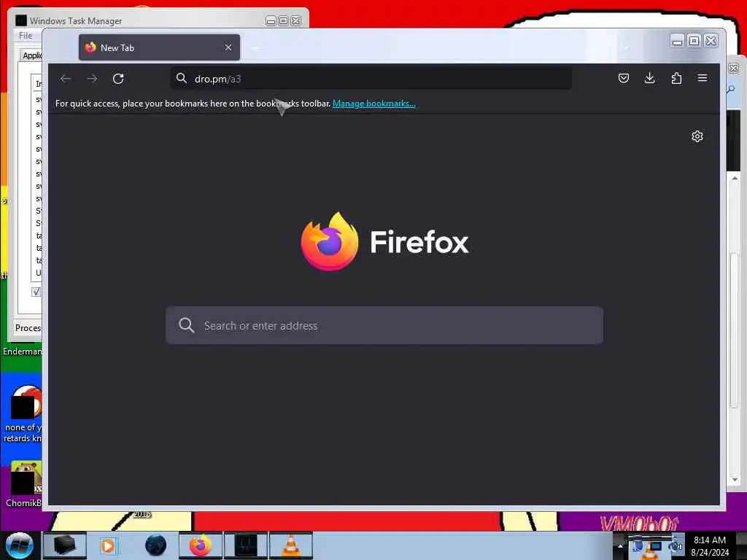747x560 pixels.
Task: Click the network icon in the system tray
Action: (x=656, y=545)
